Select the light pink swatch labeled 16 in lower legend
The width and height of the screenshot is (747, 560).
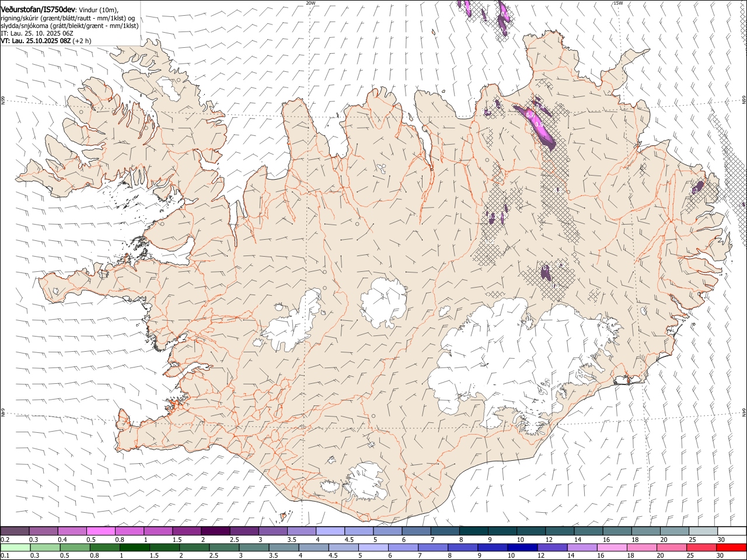(612, 547)
